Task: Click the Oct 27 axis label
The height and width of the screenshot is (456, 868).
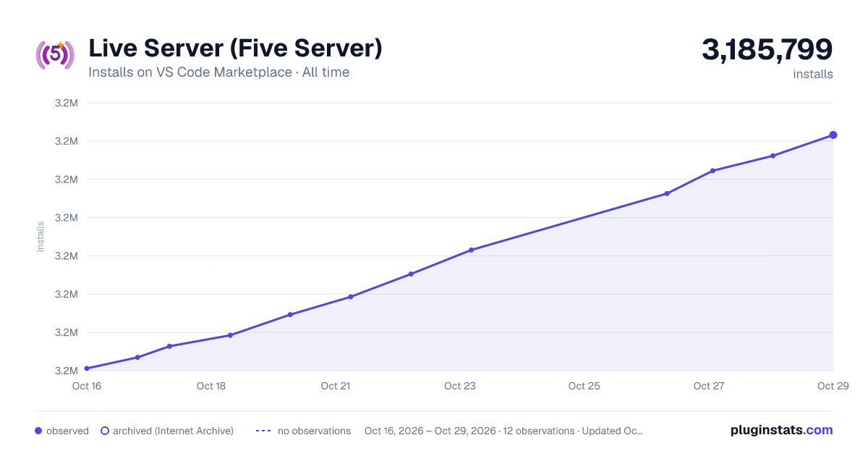Action: coord(709,386)
